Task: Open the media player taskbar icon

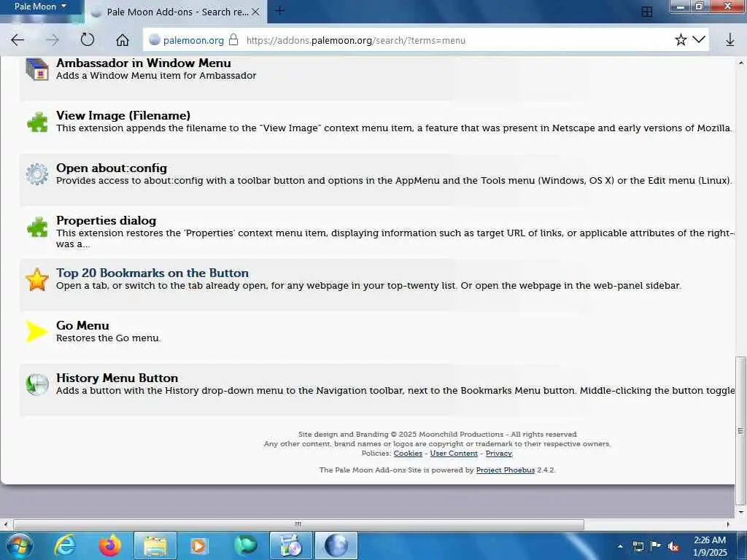Action: 198,545
